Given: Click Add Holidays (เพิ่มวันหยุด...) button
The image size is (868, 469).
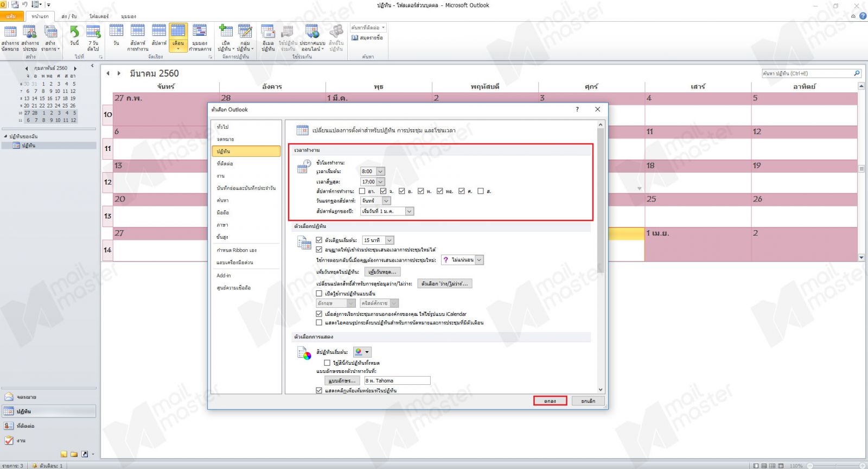Looking at the screenshot, I should [x=382, y=272].
